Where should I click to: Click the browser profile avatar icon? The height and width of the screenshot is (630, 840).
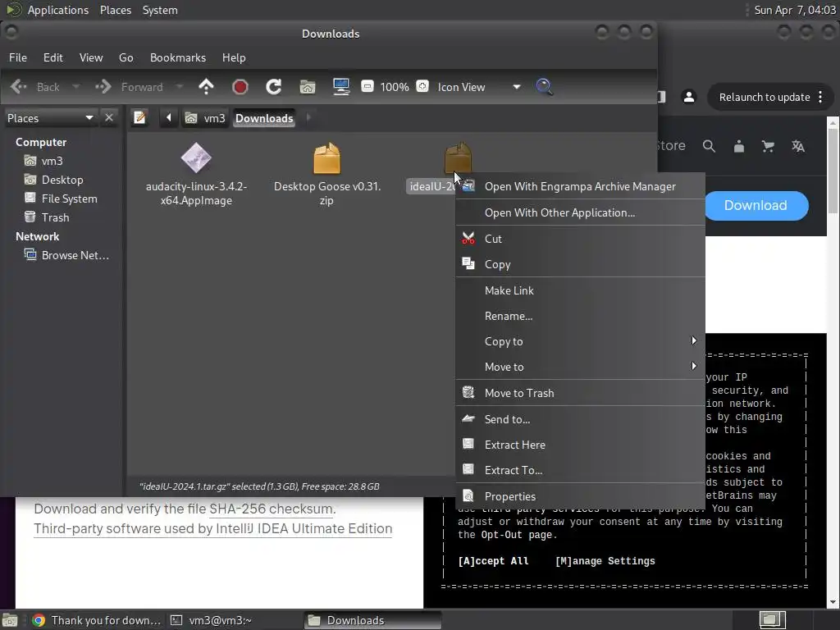point(689,97)
